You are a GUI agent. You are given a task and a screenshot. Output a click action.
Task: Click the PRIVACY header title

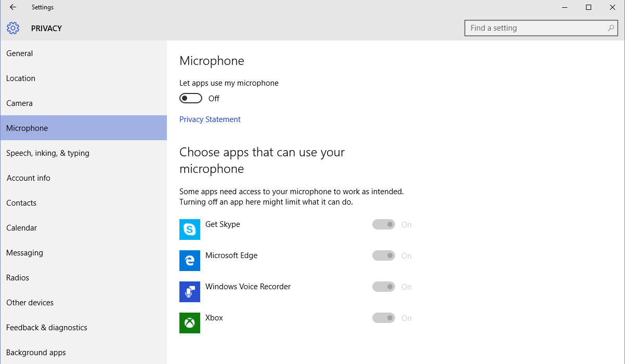coord(46,29)
